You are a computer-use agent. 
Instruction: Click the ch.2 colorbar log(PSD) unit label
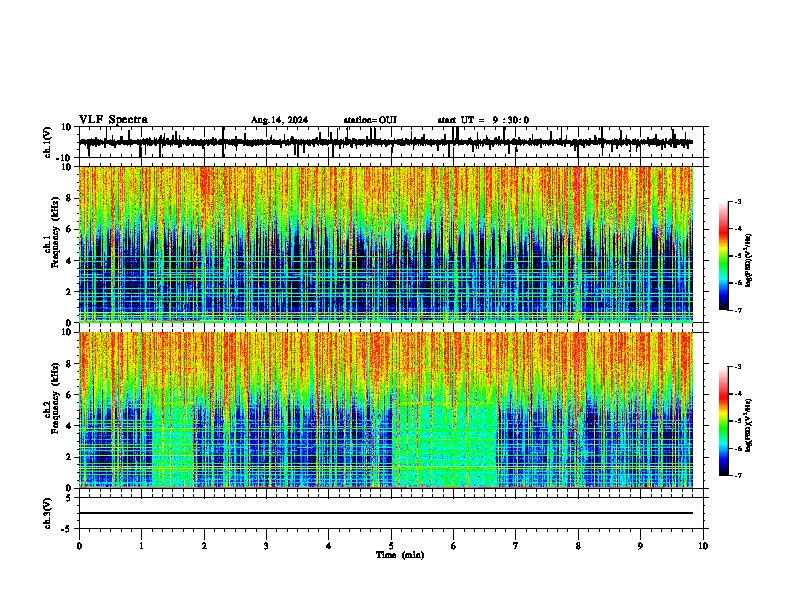tap(748, 425)
